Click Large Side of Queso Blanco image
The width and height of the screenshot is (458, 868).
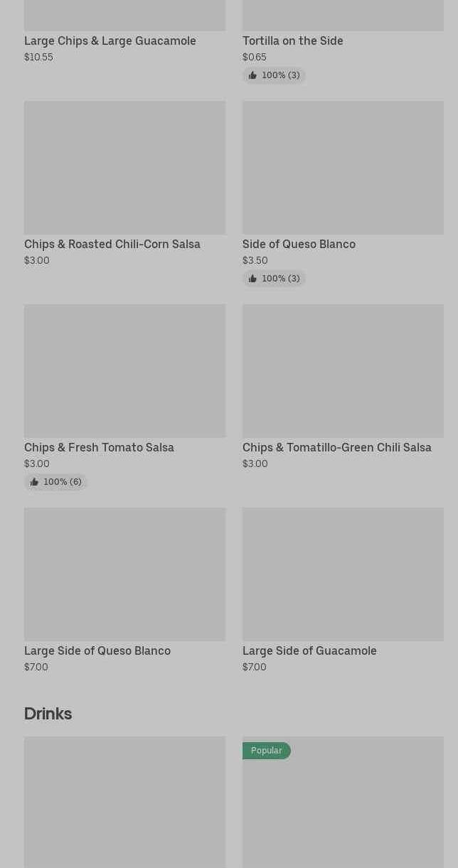click(x=124, y=574)
